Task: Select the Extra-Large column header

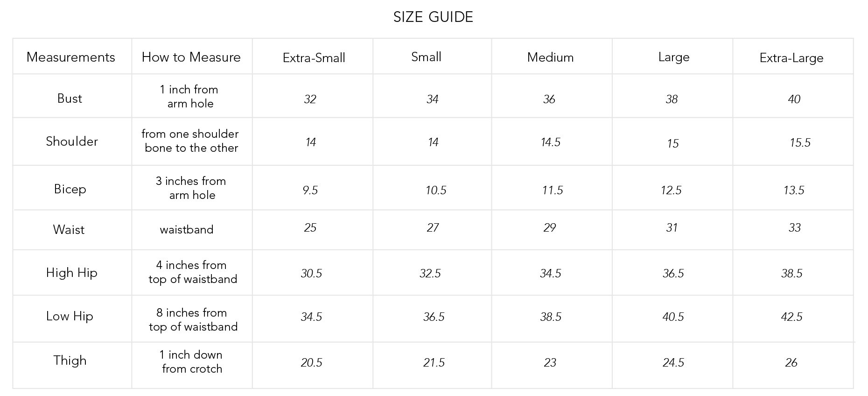Action: [791, 58]
